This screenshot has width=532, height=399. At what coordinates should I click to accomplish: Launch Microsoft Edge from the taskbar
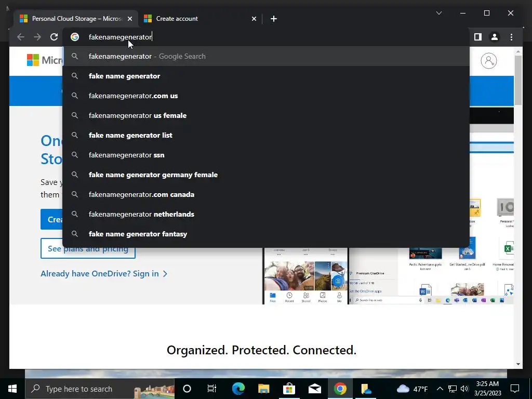point(238,389)
